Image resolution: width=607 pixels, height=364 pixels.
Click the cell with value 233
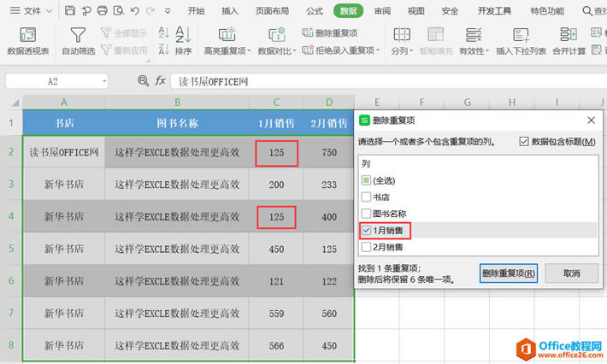coord(328,185)
